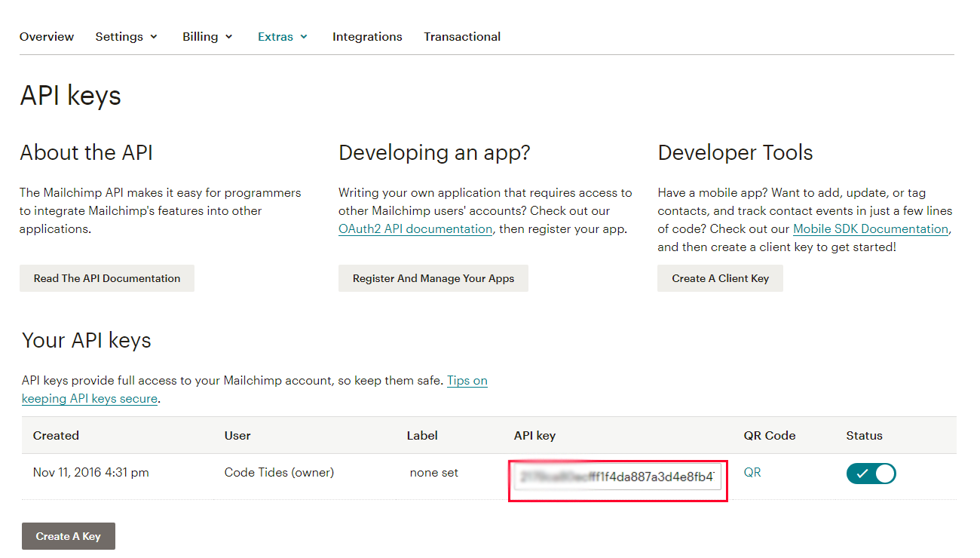Click the Created column header
This screenshot has height=558, width=980.
56,435
